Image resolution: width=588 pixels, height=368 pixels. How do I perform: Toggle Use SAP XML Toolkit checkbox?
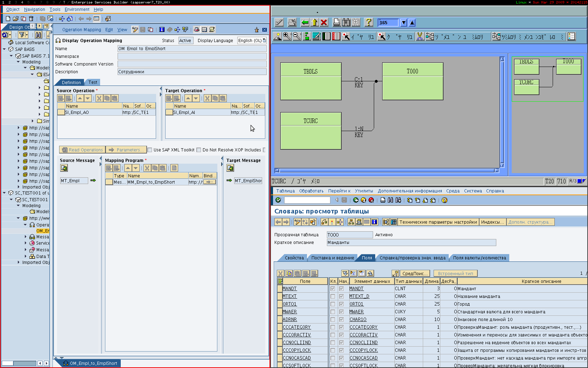pos(150,150)
